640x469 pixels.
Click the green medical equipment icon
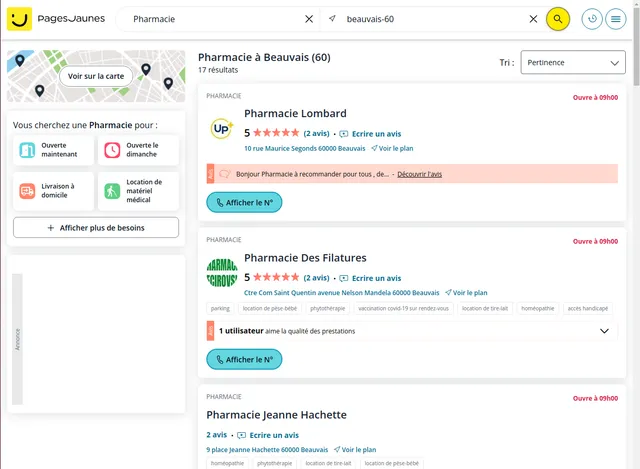[x=112, y=191]
